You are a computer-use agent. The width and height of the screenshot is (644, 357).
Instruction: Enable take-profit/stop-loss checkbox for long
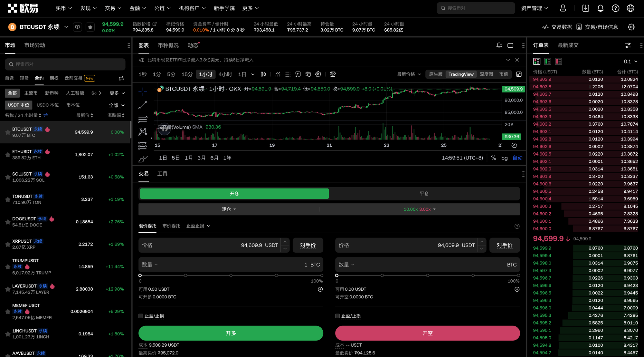(141, 316)
